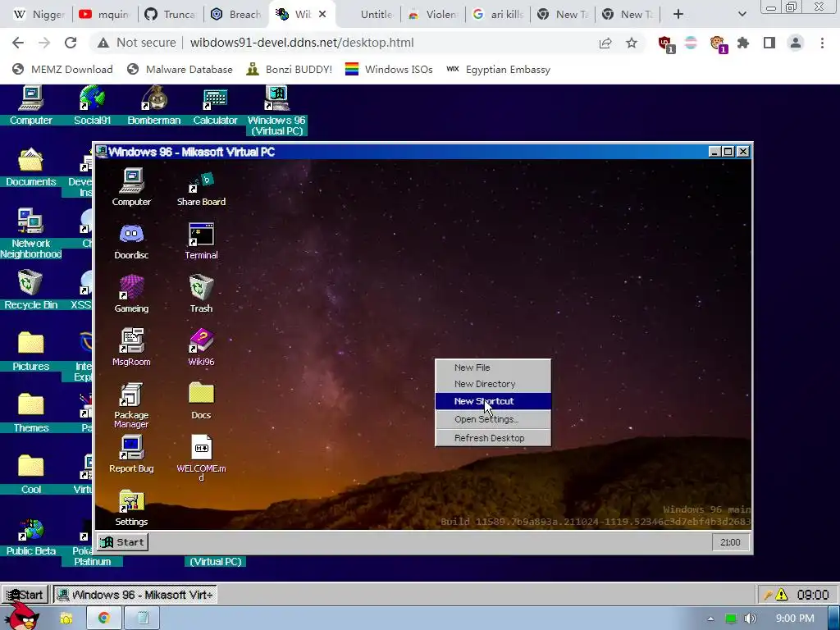Open Windows 96 (Virtual PC) desktop icon
This screenshot has width=840, height=630.
[x=277, y=111]
